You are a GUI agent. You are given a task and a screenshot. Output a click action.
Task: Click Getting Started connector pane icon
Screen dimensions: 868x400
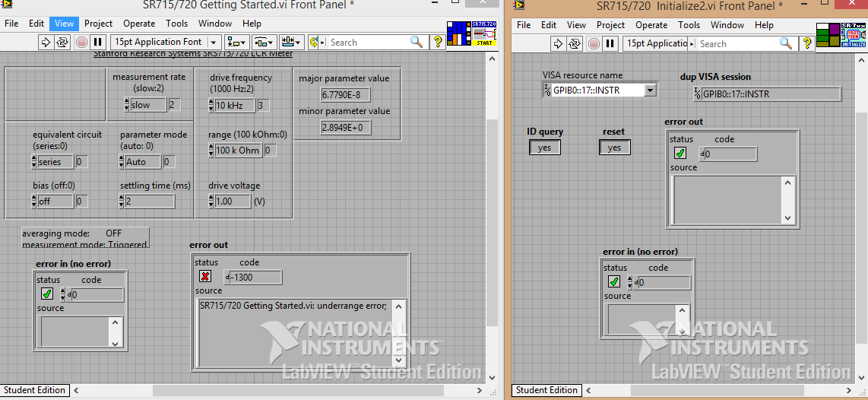(x=458, y=33)
